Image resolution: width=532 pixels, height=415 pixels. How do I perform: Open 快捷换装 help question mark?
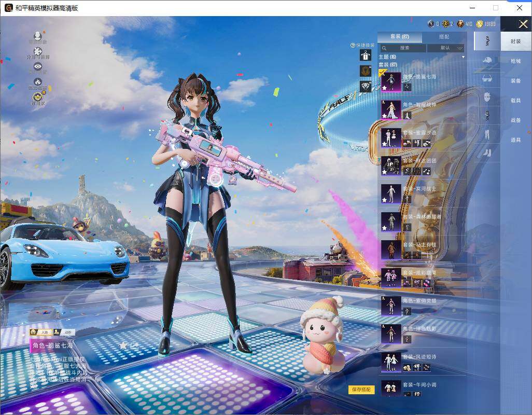click(353, 45)
